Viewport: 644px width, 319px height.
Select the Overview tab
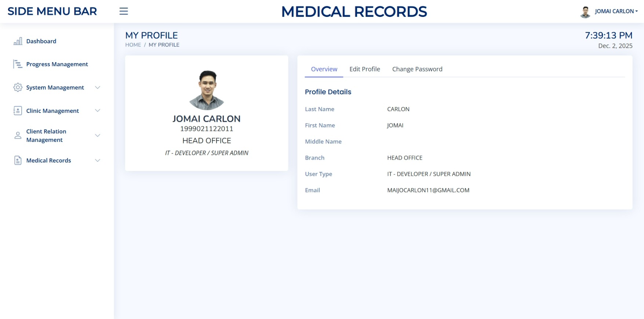tap(324, 69)
